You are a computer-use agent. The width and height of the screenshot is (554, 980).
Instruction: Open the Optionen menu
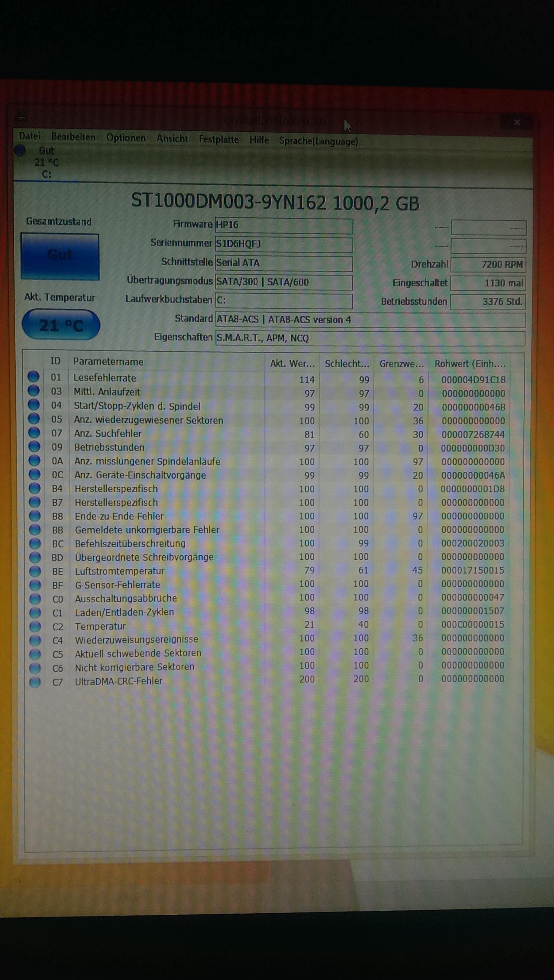126,138
